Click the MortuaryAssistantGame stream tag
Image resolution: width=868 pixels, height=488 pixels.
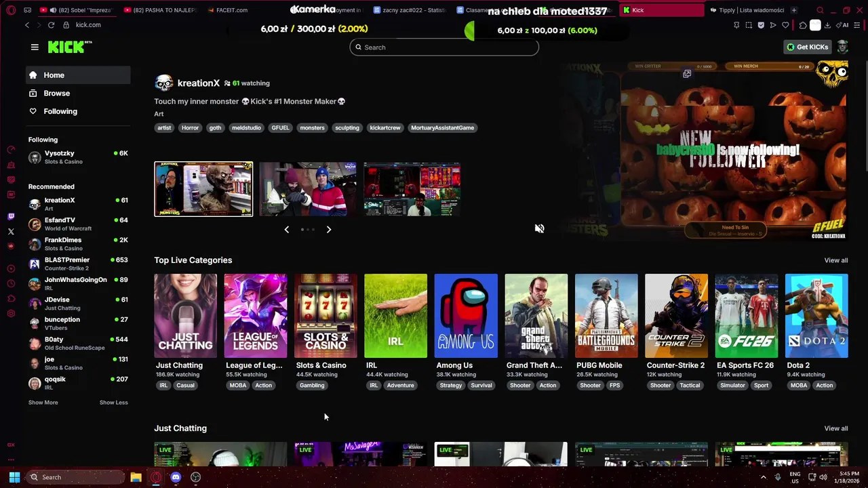pyautogui.click(x=442, y=127)
